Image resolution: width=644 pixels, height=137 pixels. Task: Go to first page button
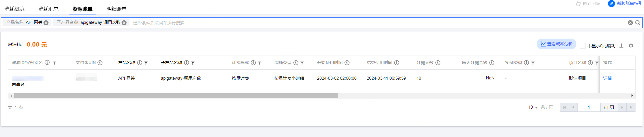coord(564,107)
